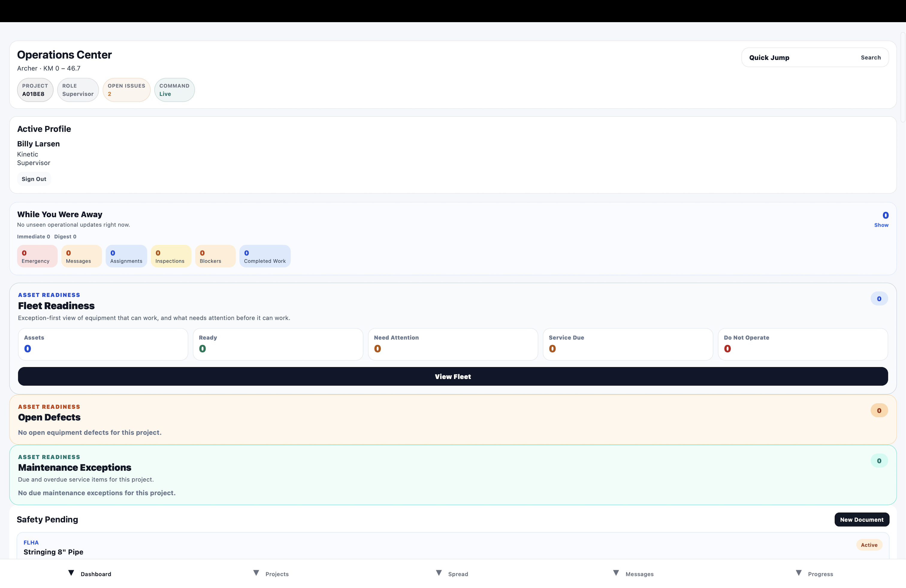Switch to the Projects tab label
906x588 pixels.
click(x=277, y=574)
